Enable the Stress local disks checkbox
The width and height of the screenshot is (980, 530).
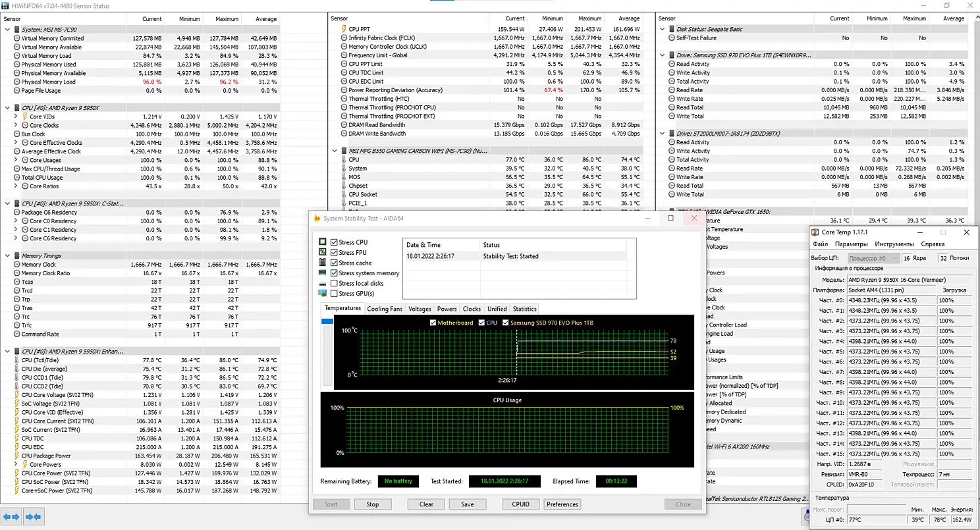(334, 283)
